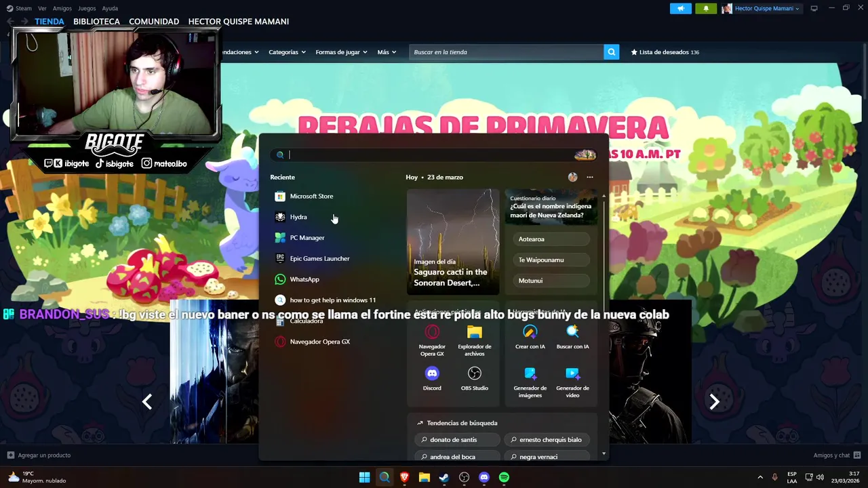
Task: Open Epic Games Launcher from recents
Action: (313, 258)
